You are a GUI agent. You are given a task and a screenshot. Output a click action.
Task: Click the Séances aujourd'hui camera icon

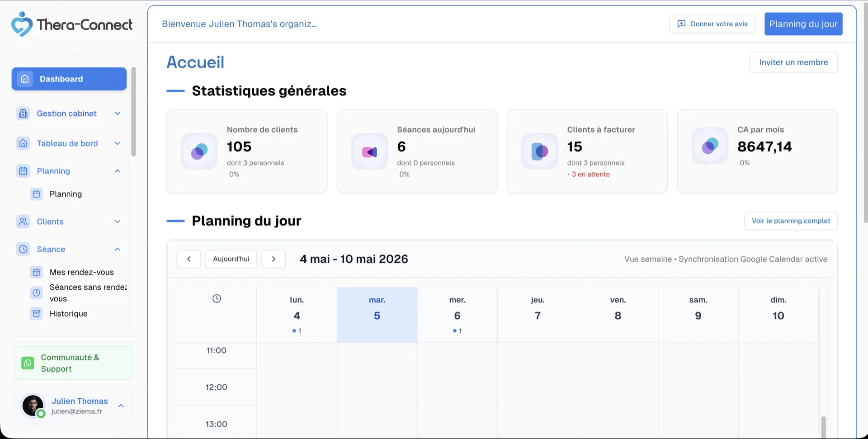pyautogui.click(x=369, y=151)
